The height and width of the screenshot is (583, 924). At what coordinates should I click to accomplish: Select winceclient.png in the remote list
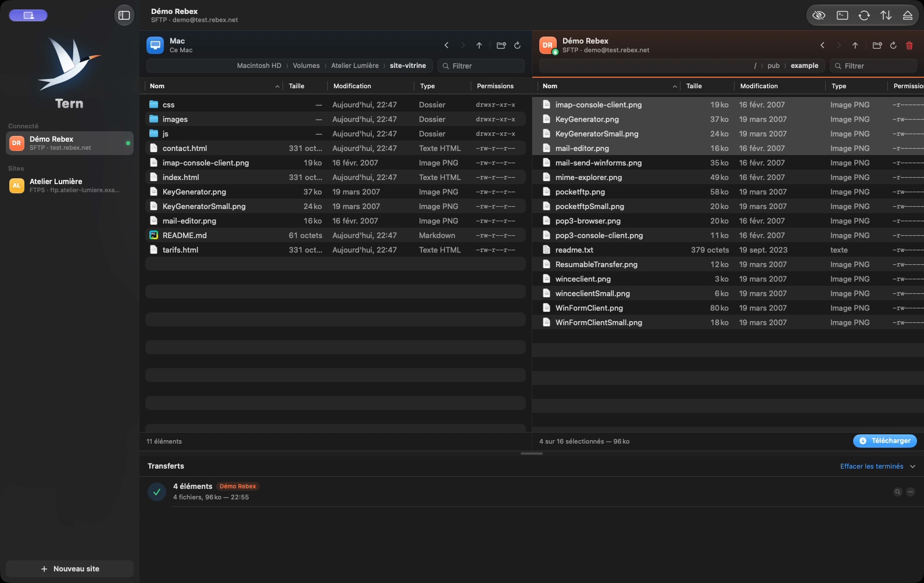(x=728, y=279)
